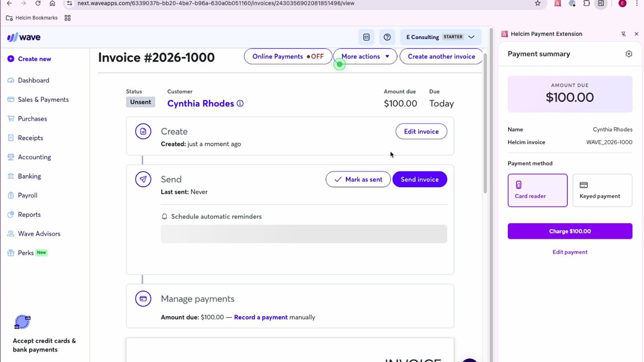Bookmark page with the star icon

[x=537, y=3]
